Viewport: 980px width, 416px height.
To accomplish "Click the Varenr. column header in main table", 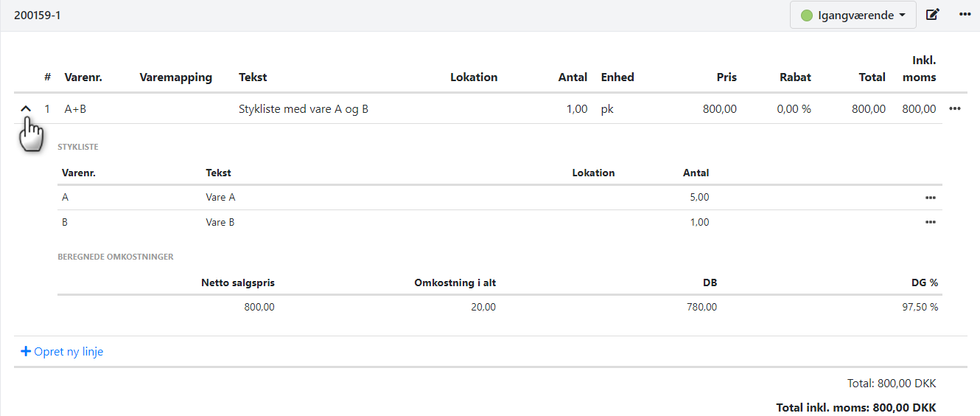I will tap(82, 77).
